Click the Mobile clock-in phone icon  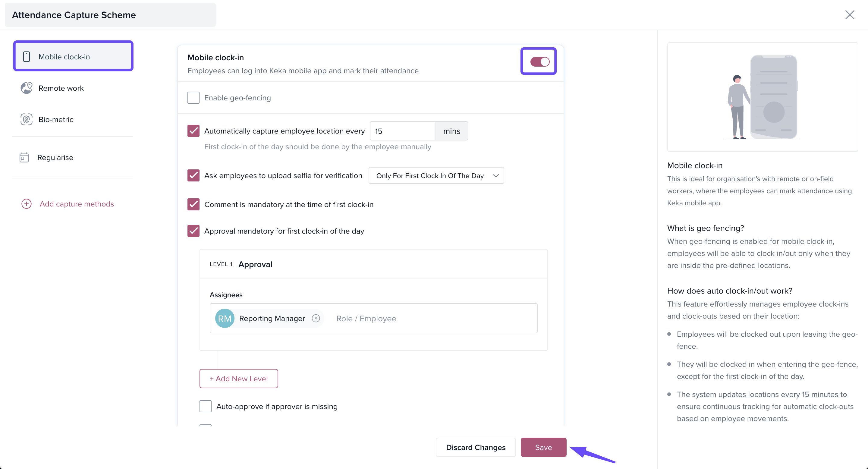(27, 57)
